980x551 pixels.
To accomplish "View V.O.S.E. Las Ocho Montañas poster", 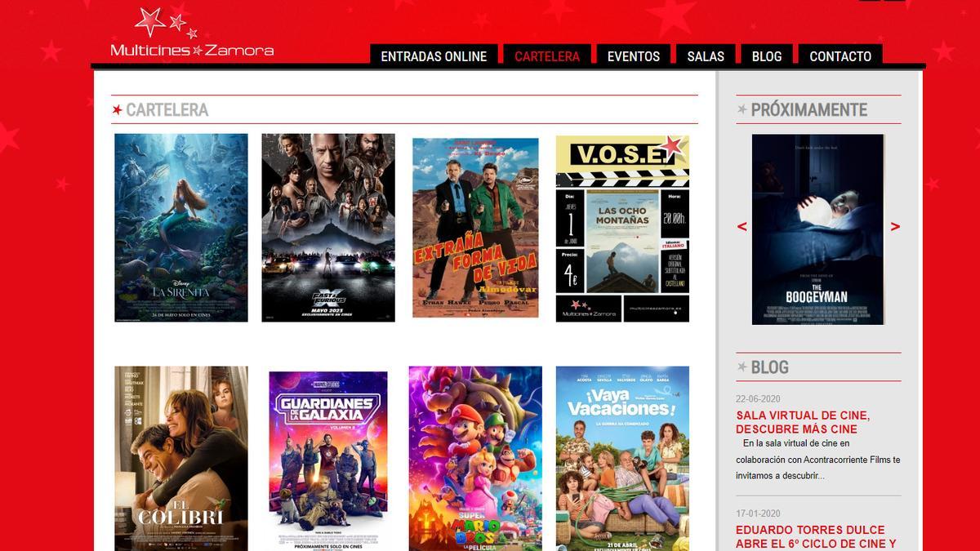I will pyautogui.click(x=622, y=228).
